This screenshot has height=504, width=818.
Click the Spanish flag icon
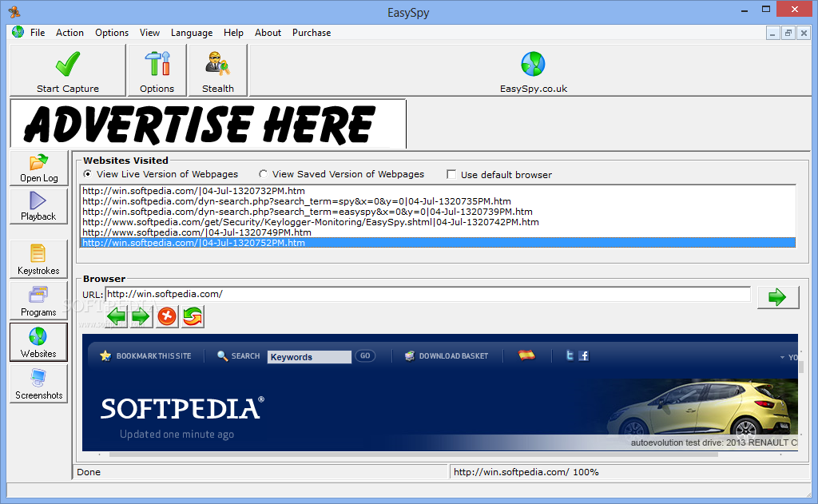[526, 355]
